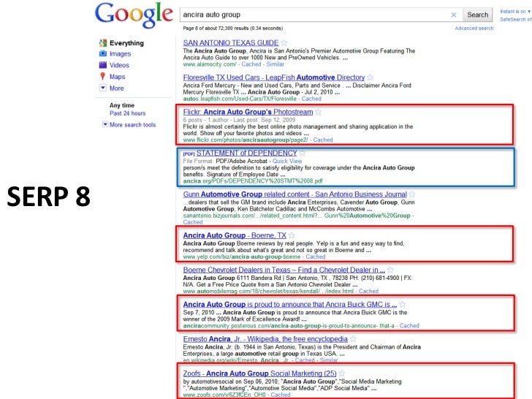Open Floresville TX Used Cars LeapFish result
The image size is (532, 399).
[274, 77]
